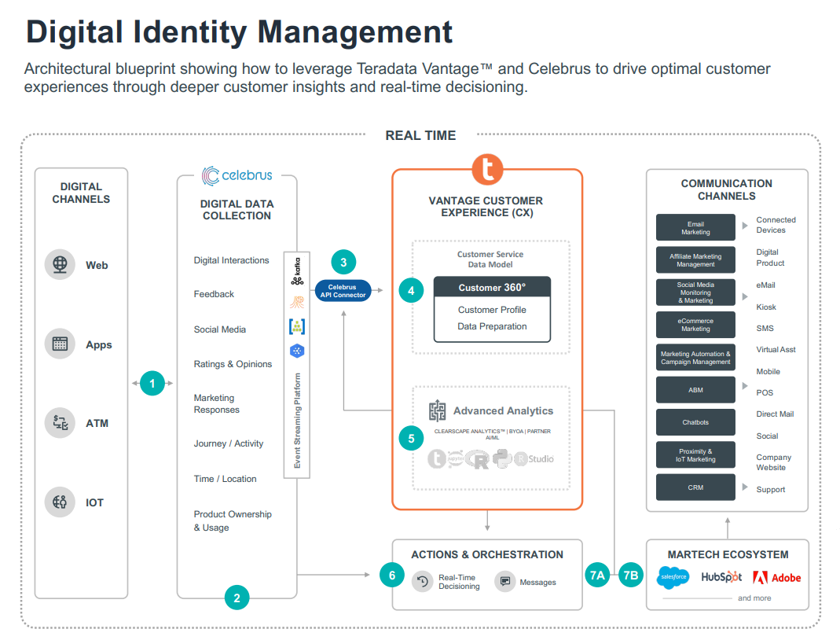Click the ATM money-exchange icon
This screenshot has width=840, height=640.
[x=60, y=423]
